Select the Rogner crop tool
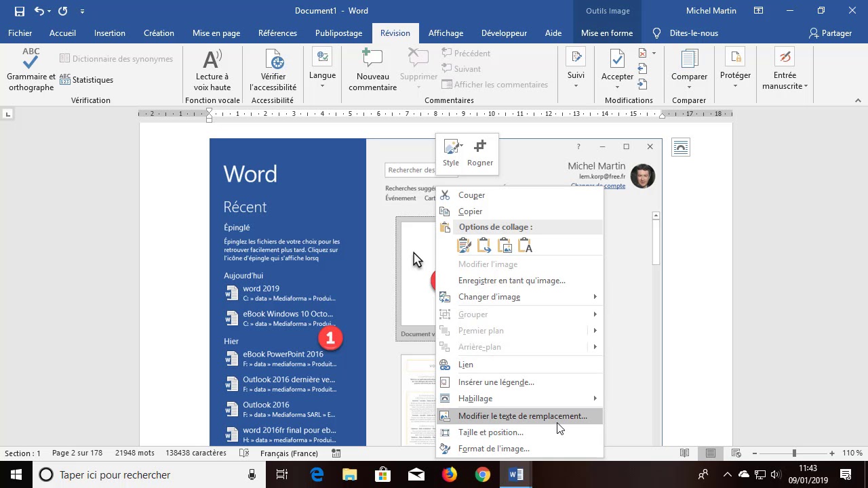Viewport: 868px width, 488px height. (480, 152)
